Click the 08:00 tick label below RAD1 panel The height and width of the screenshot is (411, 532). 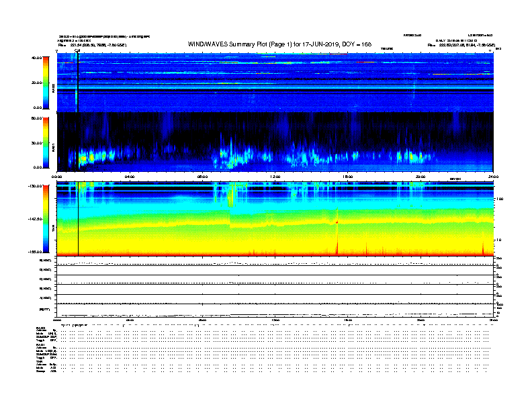point(203,177)
